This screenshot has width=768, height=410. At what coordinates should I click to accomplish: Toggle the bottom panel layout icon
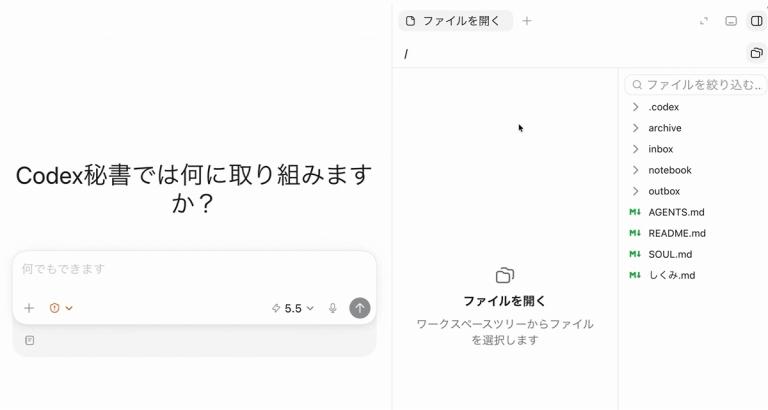tap(731, 21)
